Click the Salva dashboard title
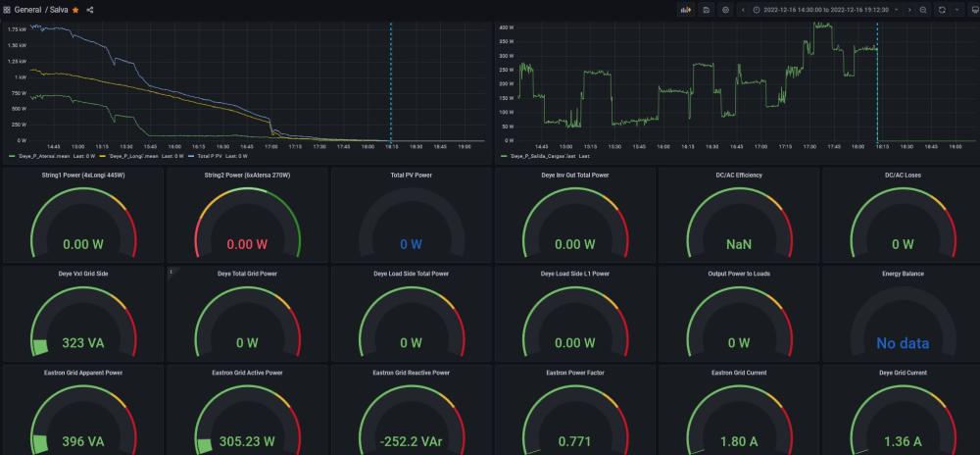Image resolution: width=980 pixels, height=455 pixels. 59,10
